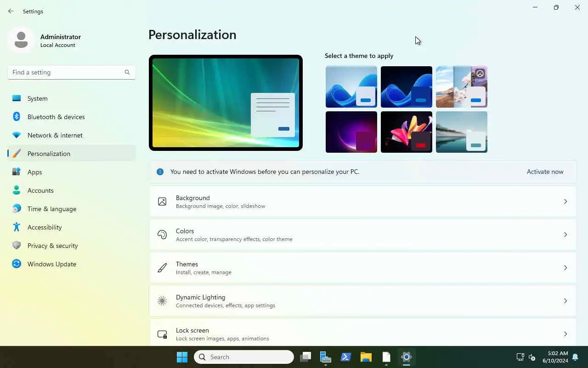This screenshot has width=588, height=368.
Task: Click the Dynamic Lighting sun icon
Action: [x=162, y=301]
